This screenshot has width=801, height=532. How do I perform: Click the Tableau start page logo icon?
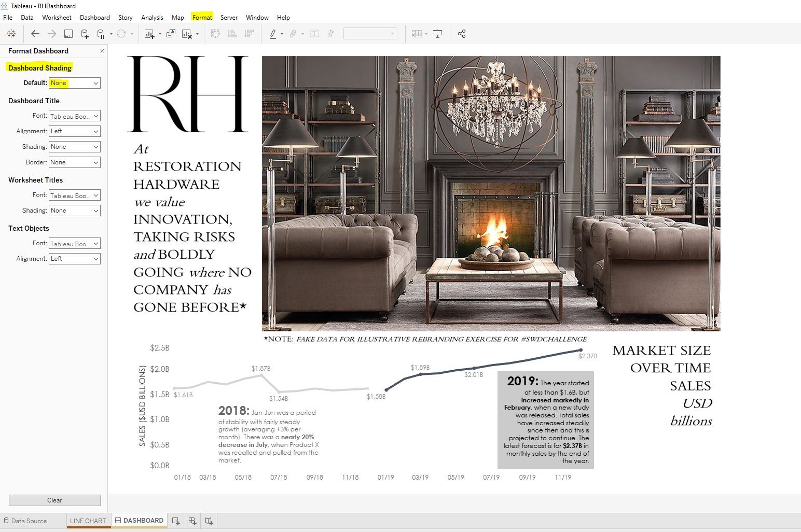click(x=11, y=34)
